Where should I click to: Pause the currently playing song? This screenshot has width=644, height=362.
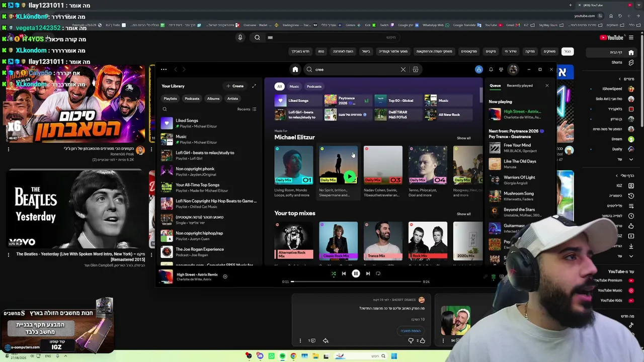(x=356, y=274)
